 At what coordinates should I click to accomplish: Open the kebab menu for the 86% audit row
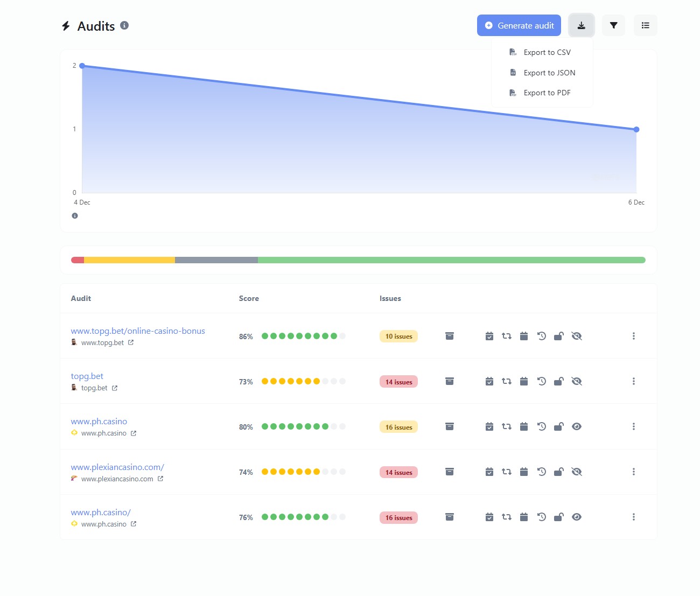click(634, 335)
